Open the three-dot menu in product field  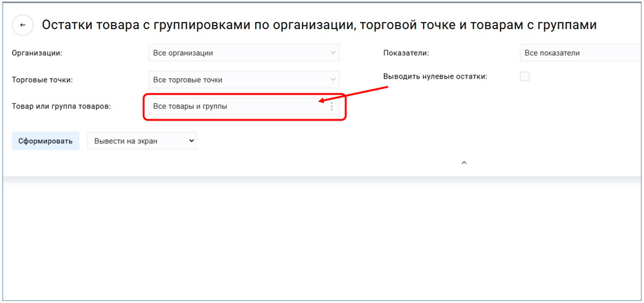(332, 106)
